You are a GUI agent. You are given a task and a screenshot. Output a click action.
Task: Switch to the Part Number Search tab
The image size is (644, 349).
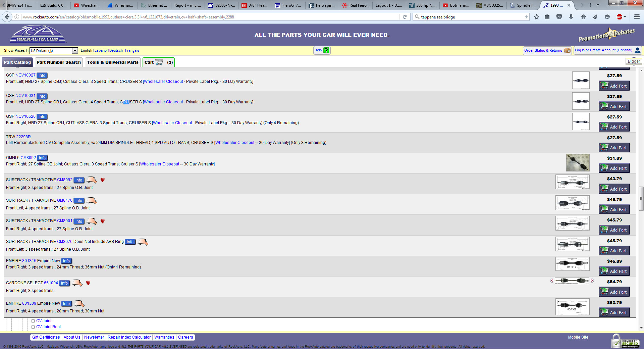coord(59,62)
